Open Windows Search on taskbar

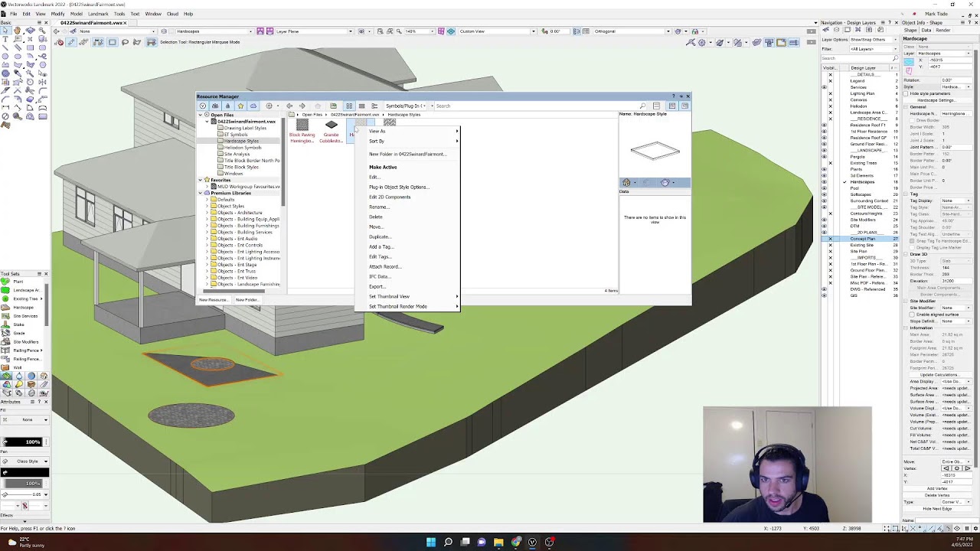pos(448,542)
